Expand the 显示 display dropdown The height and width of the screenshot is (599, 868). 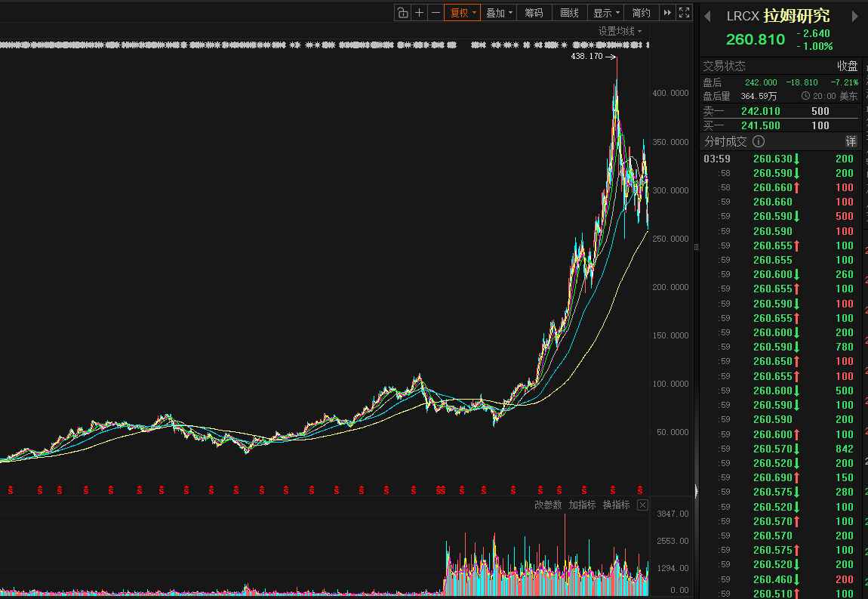click(x=606, y=13)
